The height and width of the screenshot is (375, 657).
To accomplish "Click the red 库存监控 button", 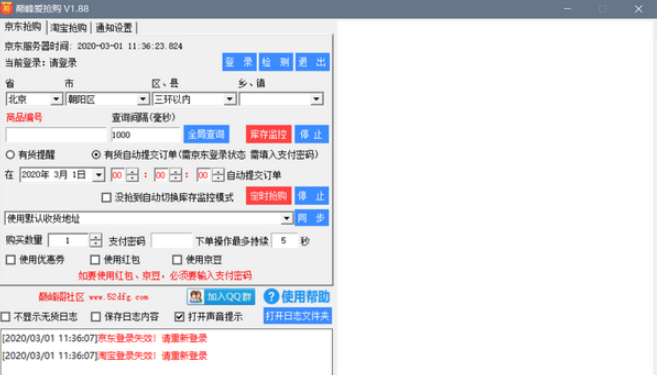I will 269,134.
